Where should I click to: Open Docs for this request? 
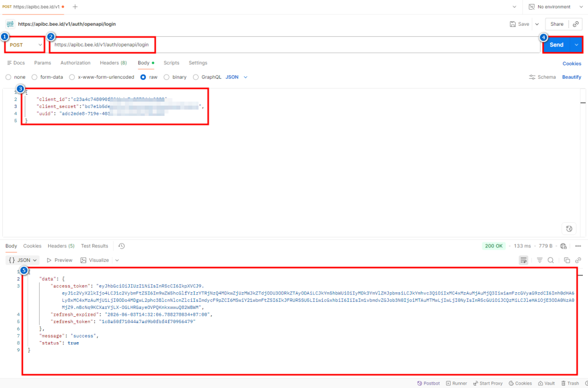point(16,63)
